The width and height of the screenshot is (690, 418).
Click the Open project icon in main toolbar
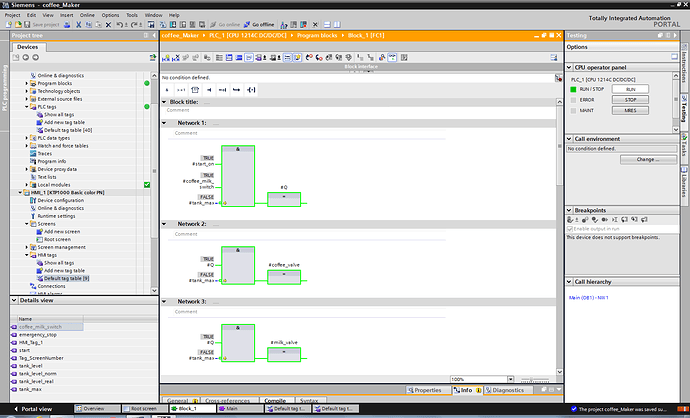18,25
